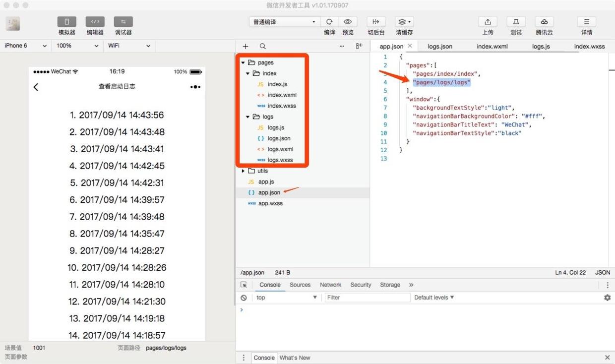
Task: Click the file search magnifier icon
Action: click(x=263, y=46)
